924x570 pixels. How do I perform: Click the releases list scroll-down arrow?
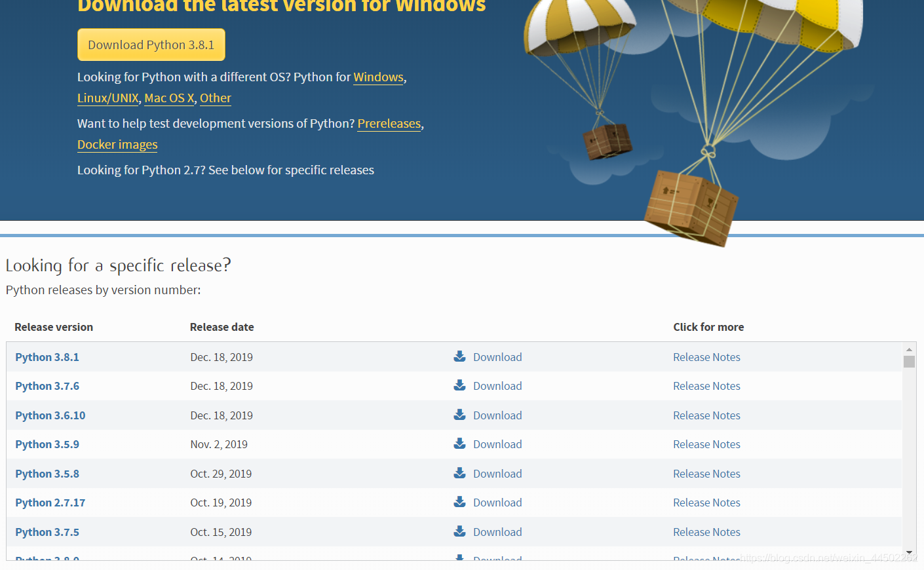pyautogui.click(x=909, y=552)
